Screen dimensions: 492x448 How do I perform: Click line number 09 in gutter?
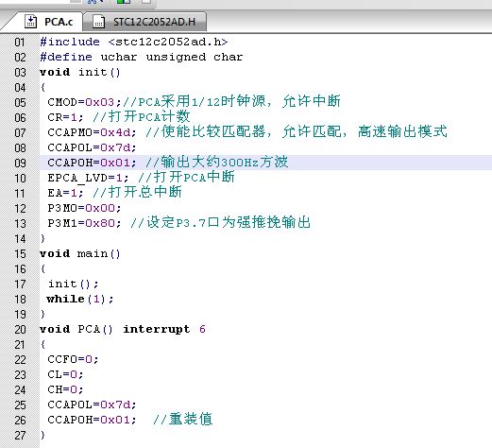[x=20, y=163]
